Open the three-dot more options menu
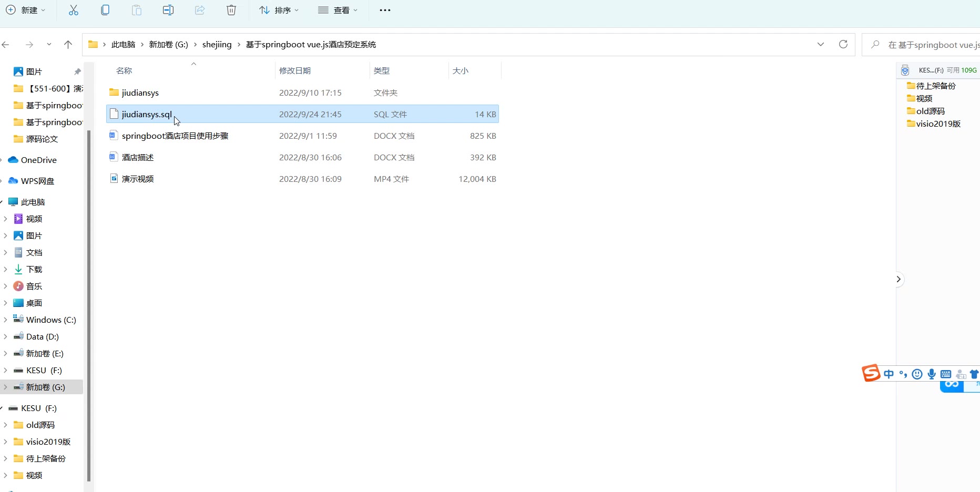980x492 pixels. (x=385, y=10)
